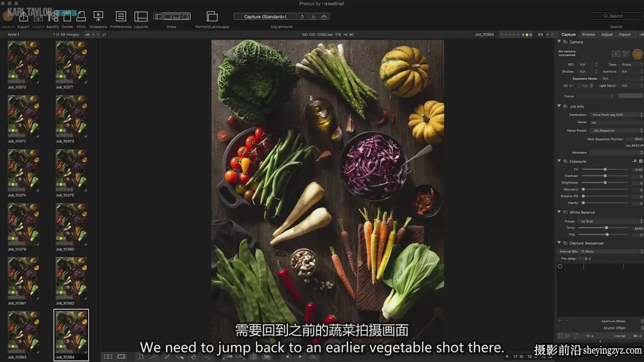This screenshot has width=644, height=362.
Task: Stop the capture sequencer
Action: 560,335
